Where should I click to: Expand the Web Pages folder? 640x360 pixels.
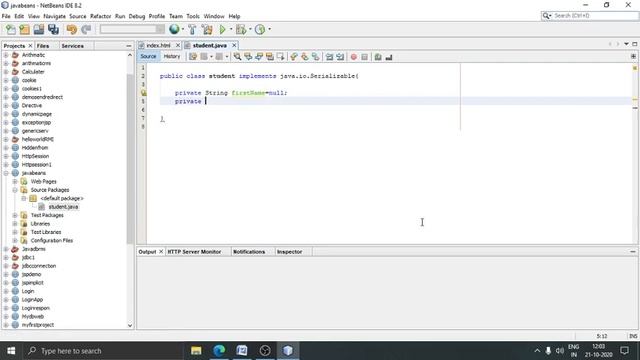[x=15, y=181]
